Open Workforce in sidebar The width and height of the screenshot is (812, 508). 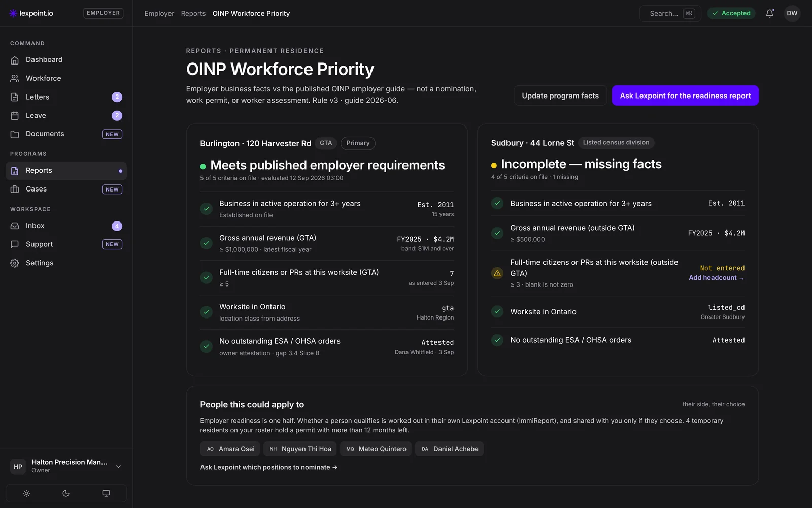pos(66,78)
